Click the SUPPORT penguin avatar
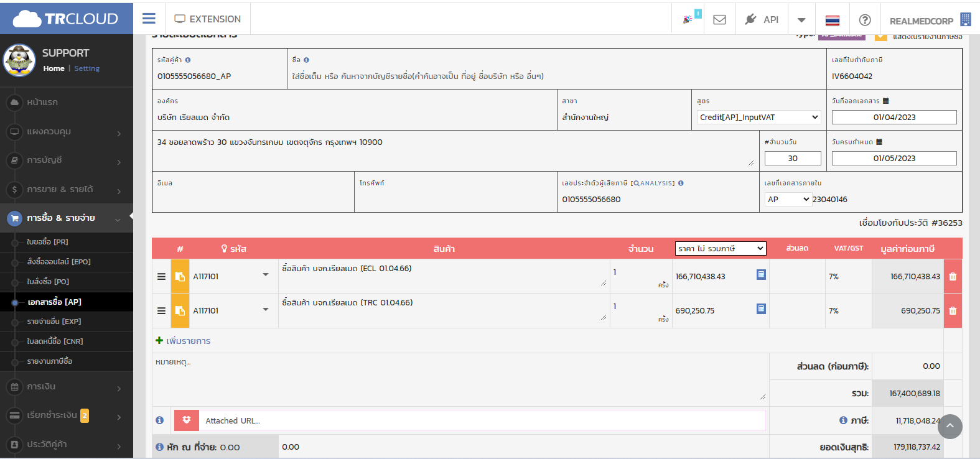 pyautogui.click(x=19, y=60)
